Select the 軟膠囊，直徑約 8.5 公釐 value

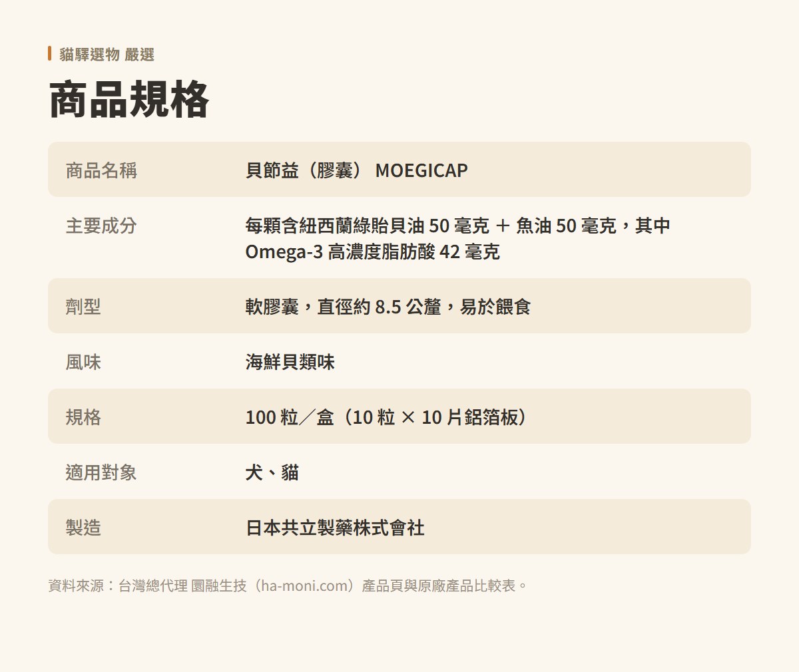click(x=388, y=307)
